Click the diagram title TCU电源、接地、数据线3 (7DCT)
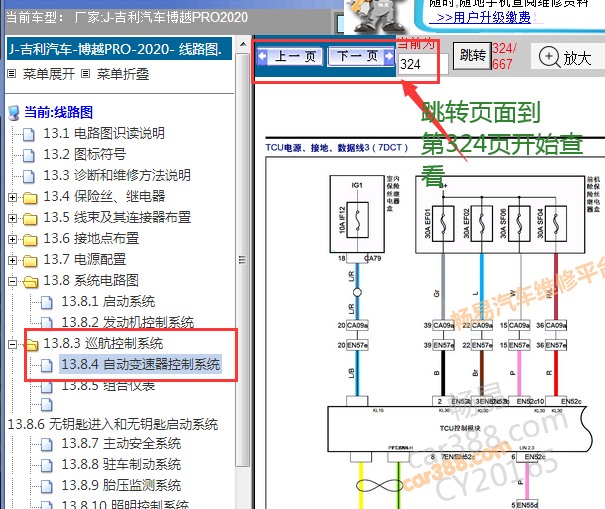The width and height of the screenshot is (605, 509). click(x=336, y=147)
